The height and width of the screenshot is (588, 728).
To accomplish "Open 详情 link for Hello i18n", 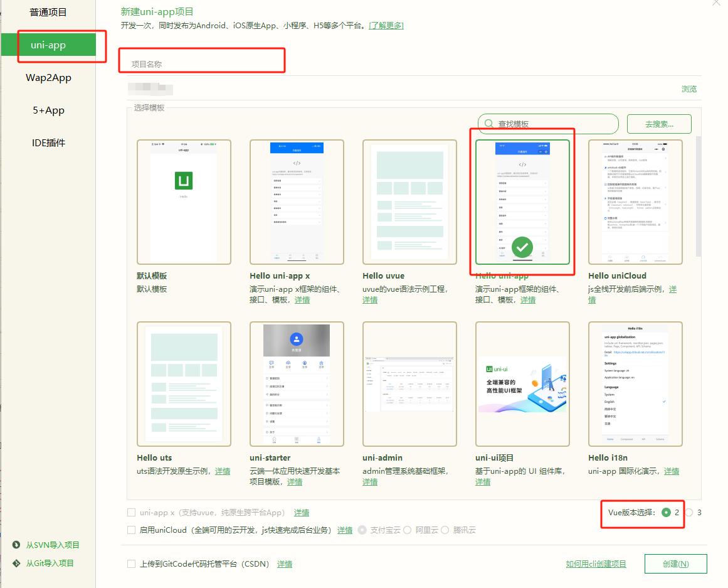I will coord(672,471).
